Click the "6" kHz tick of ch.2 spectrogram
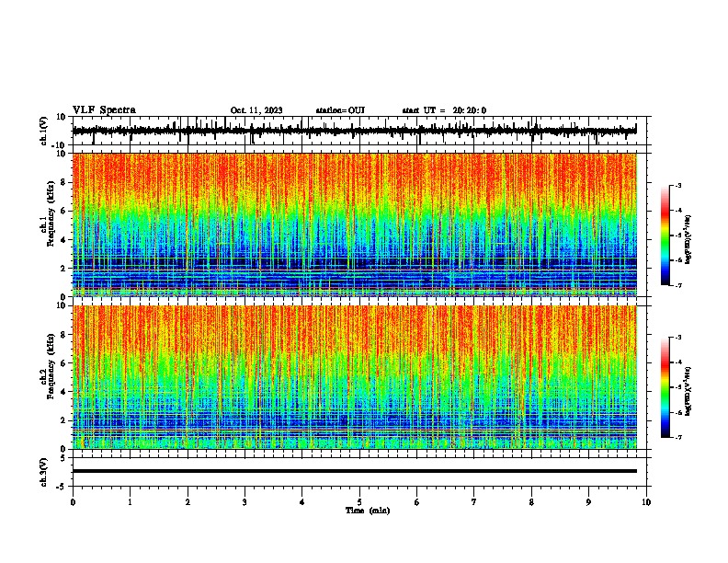Image resolution: width=728 pixels, height=563 pixels. point(64,362)
